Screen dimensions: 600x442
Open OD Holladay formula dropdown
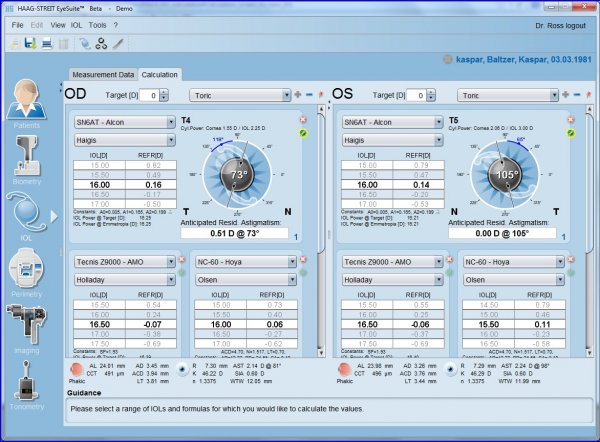pos(125,280)
